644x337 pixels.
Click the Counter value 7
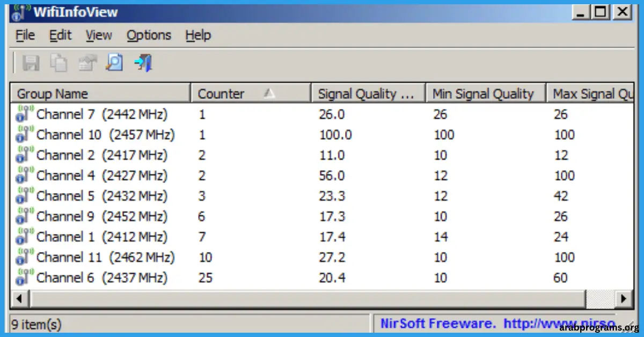(x=202, y=237)
